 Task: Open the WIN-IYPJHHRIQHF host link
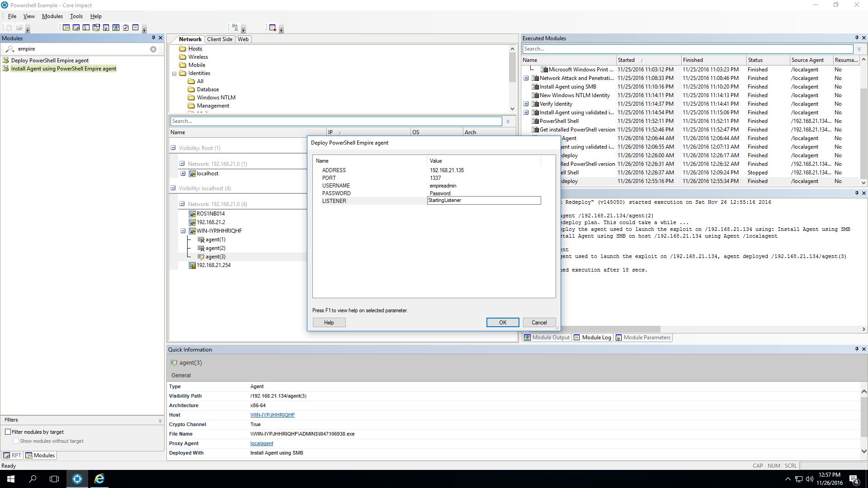[x=273, y=415]
